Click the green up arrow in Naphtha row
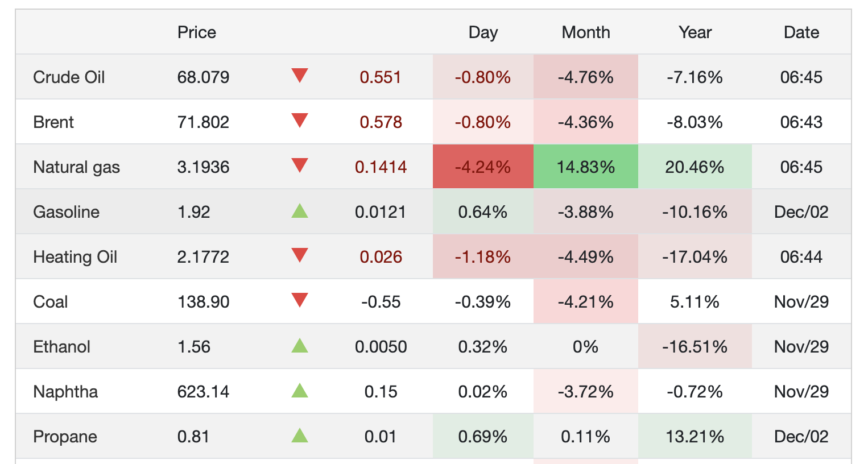The image size is (868, 464). (x=300, y=391)
